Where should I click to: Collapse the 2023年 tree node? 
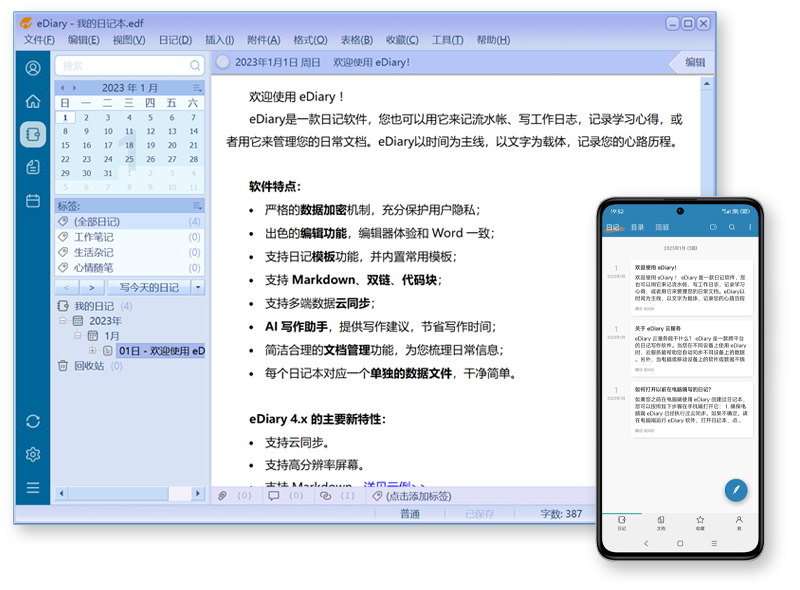[x=64, y=321]
